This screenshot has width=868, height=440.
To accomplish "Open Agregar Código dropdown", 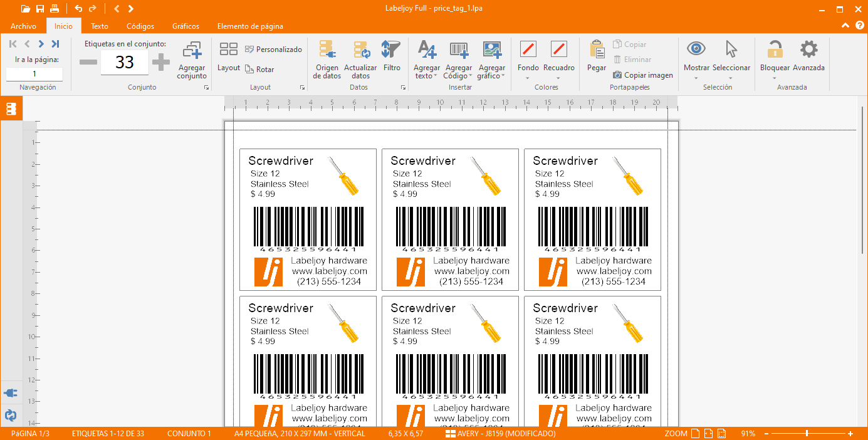I will [x=459, y=60].
